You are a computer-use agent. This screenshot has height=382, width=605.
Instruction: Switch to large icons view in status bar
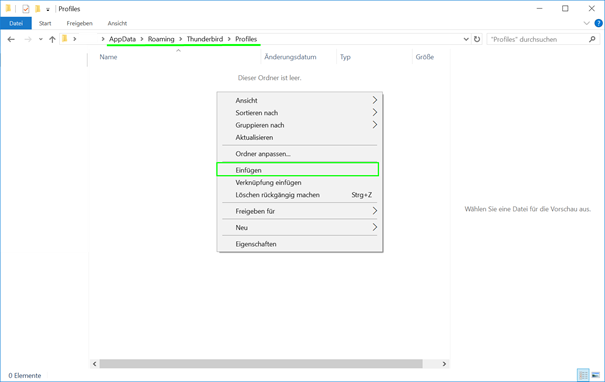596,375
